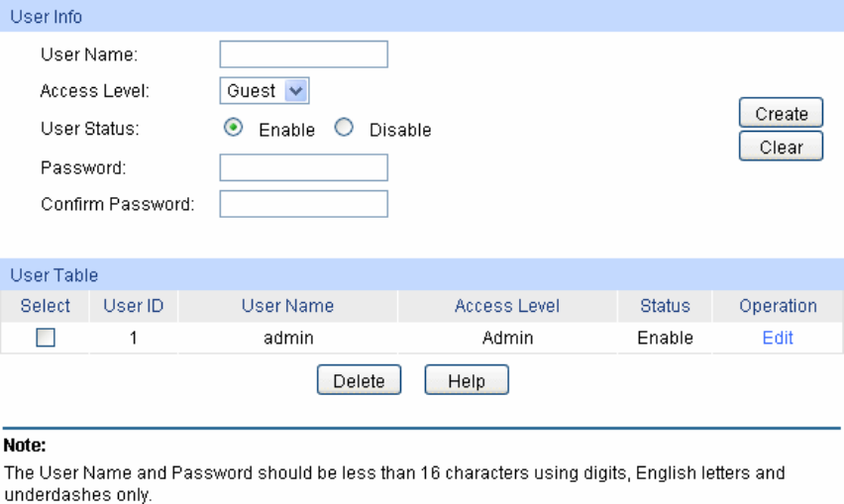Click the admin user name cell
This screenshot has width=844, height=504.
tap(288, 338)
